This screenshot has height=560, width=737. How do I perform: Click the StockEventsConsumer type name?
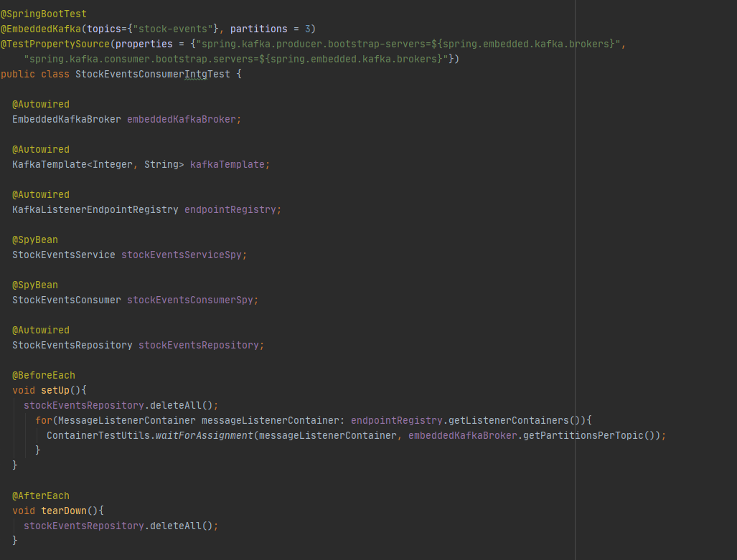[x=66, y=300]
